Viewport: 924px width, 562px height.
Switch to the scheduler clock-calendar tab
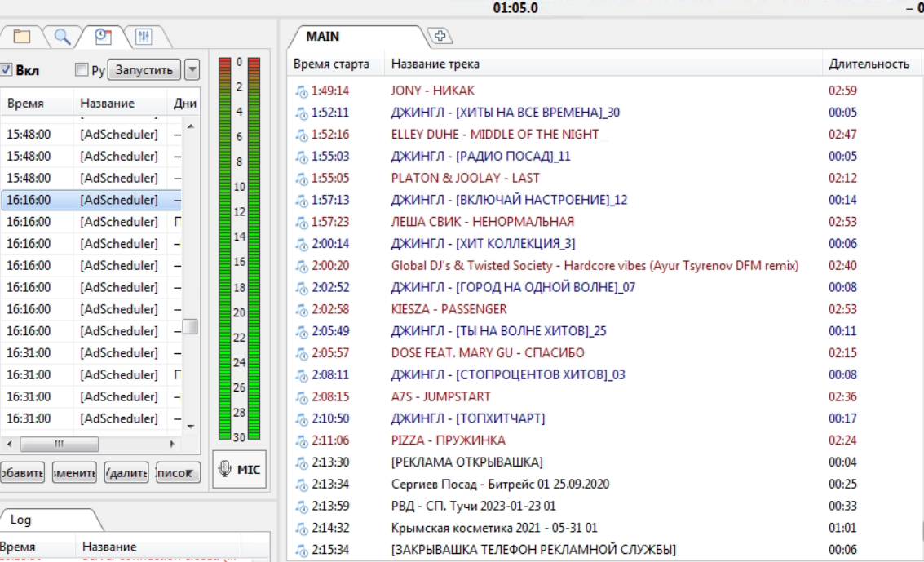point(102,37)
